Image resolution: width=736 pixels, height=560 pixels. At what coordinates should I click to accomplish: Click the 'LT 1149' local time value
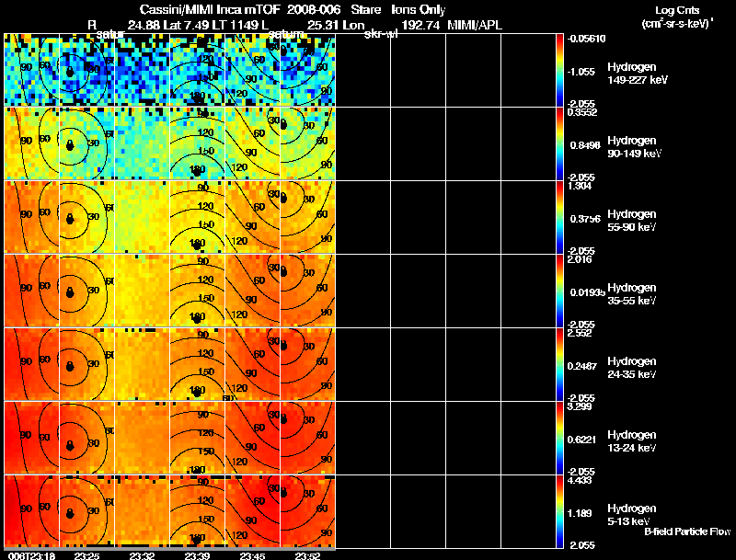(x=235, y=26)
